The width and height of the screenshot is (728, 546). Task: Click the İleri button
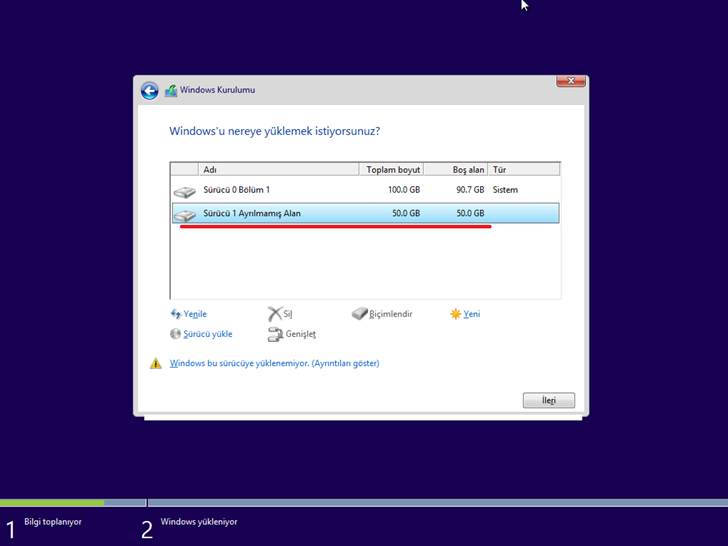click(x=549, y=400)
